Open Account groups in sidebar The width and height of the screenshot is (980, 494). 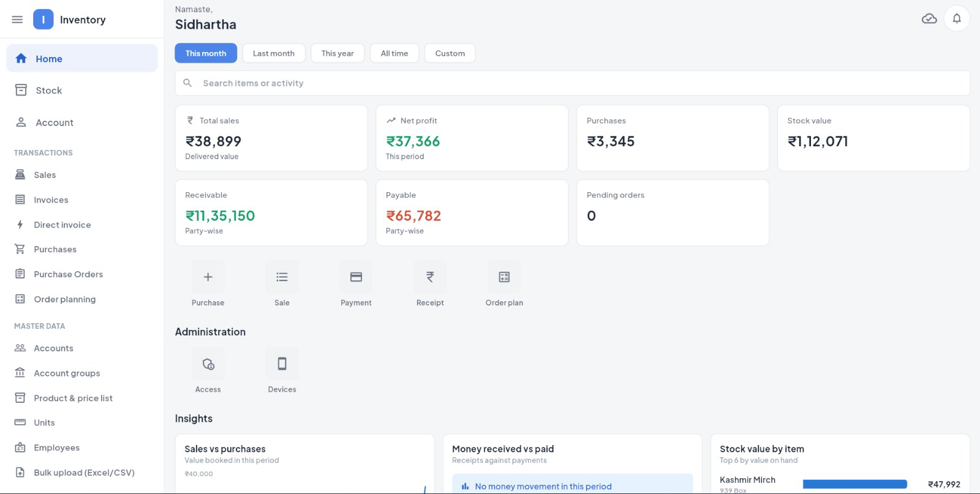[x=82, y=373]
